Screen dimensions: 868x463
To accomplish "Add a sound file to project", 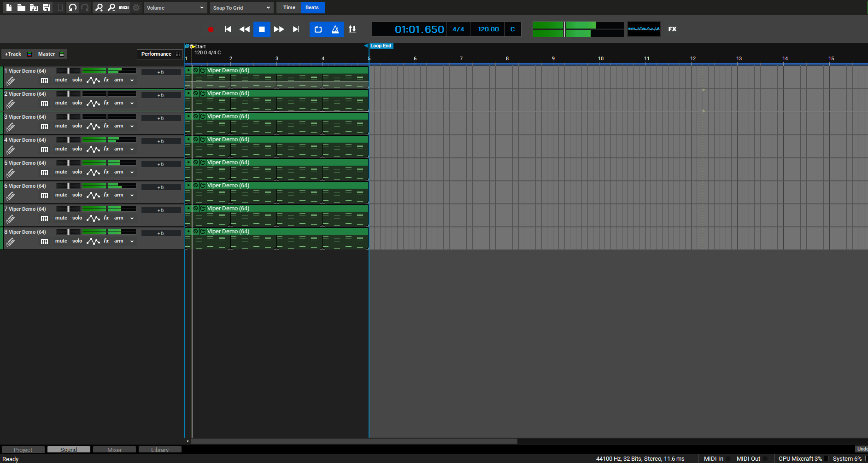I will (x=34, y=7).
